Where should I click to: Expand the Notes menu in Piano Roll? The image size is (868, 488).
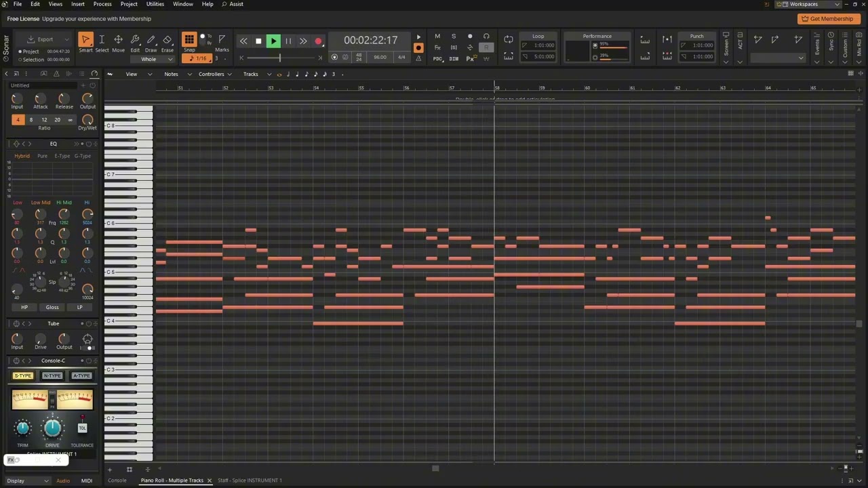178,74
